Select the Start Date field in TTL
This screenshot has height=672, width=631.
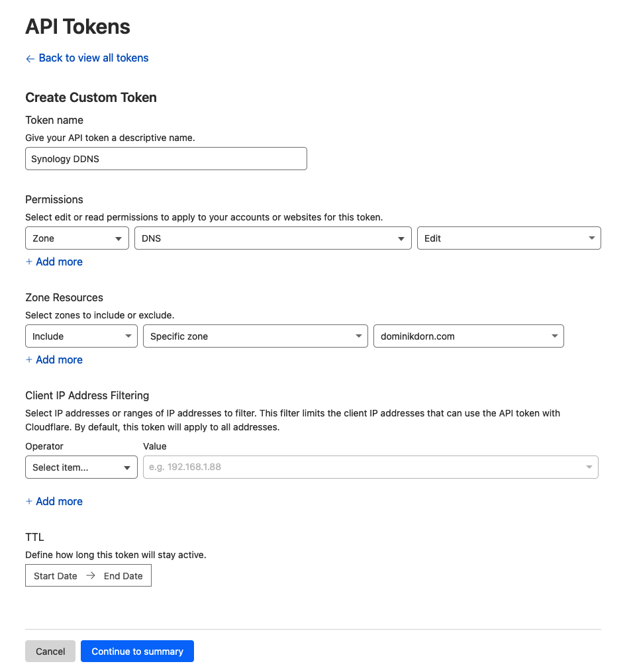point(56,576)
